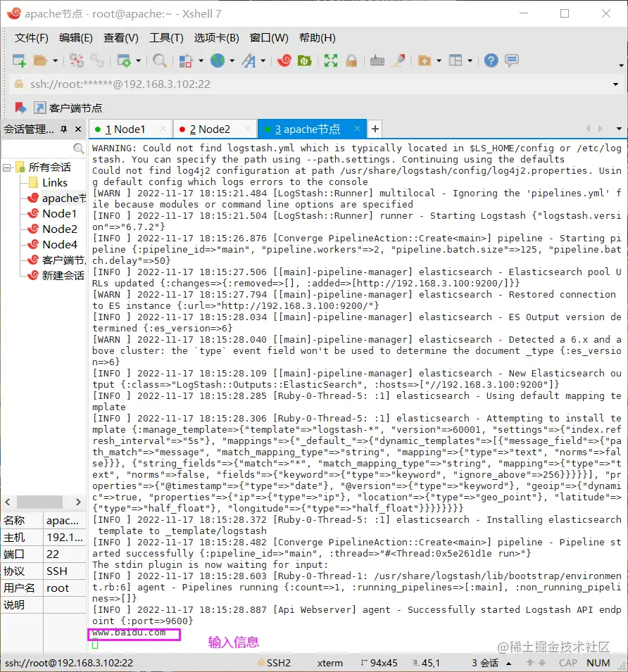Click the Encoding globe icon
Viewport: 628px width, 672px height.
(x=218, y=61)
